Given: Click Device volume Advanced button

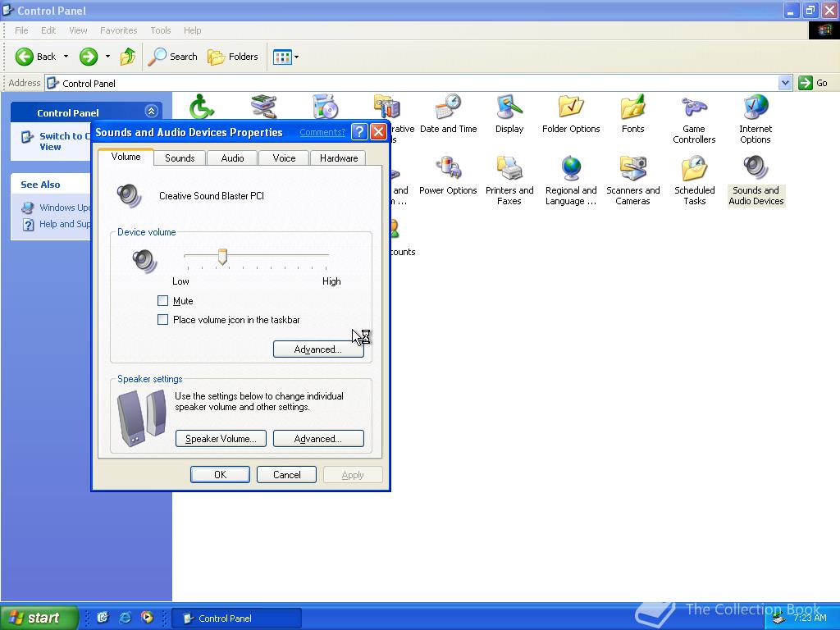Looking at the screenshot, I should click(x=318, y=349).
